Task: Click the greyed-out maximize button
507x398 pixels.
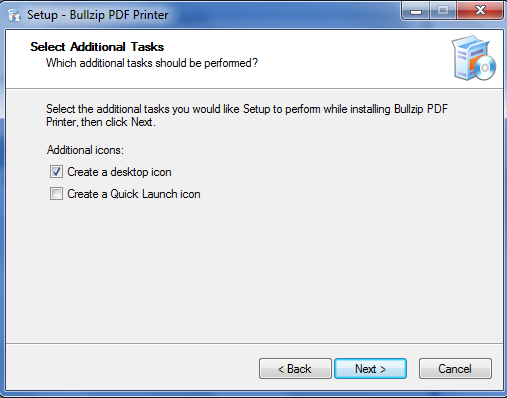Action: pyautogui.click(x=443, y=11)
